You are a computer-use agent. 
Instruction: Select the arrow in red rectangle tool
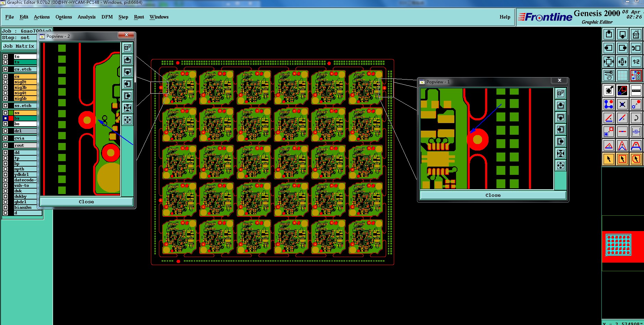coord(622,159)
